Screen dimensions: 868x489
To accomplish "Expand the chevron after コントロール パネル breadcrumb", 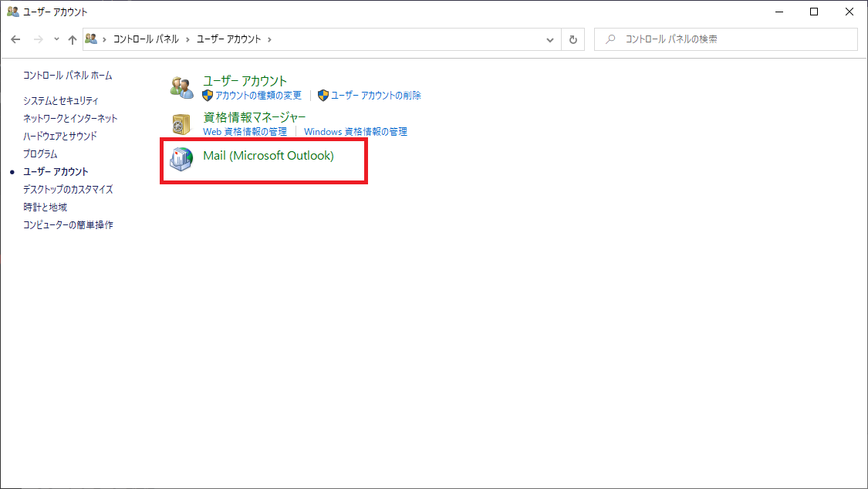I will 187,39.
